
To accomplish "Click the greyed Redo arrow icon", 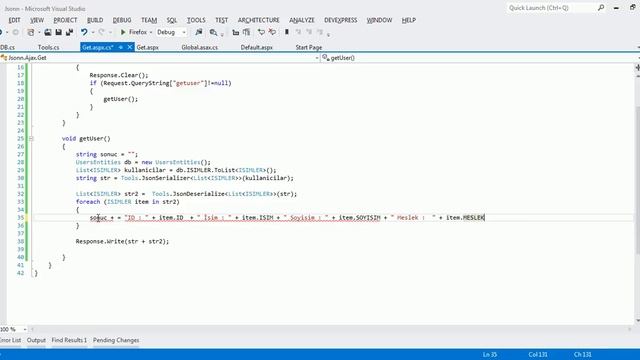I will [101, 32].
